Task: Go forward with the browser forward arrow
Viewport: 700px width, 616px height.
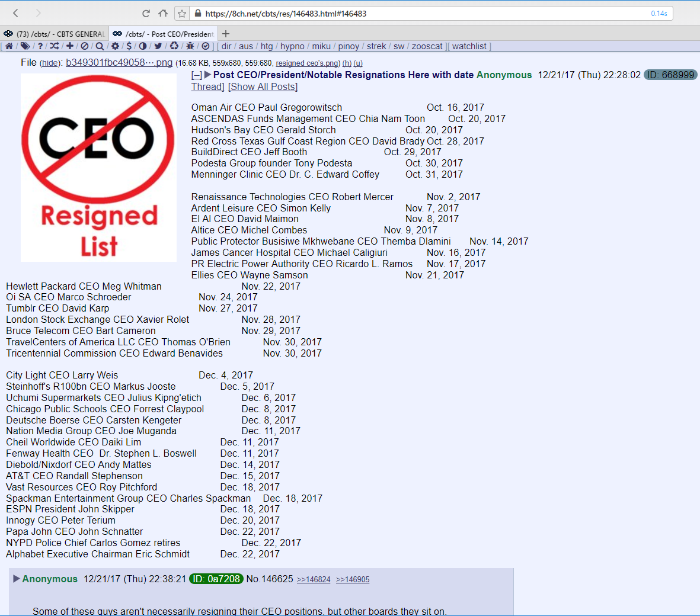Action: pos(39,14)
